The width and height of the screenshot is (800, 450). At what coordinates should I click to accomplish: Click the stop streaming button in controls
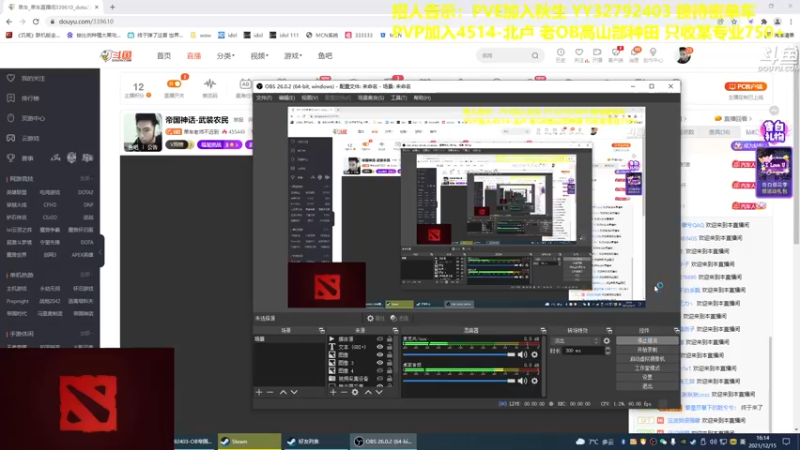(647, 340)
